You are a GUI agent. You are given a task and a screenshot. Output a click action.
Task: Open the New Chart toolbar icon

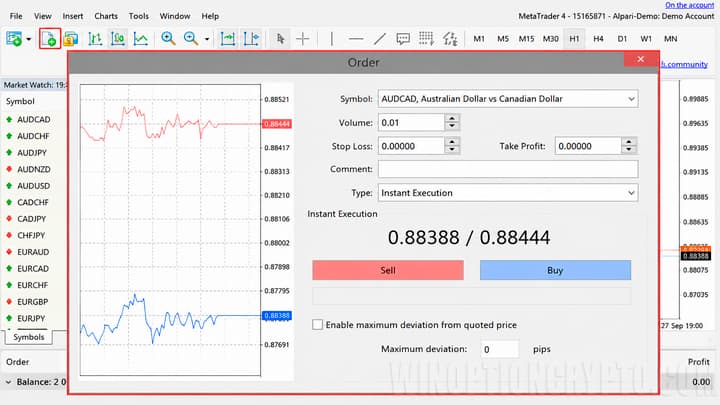point(14,39)
